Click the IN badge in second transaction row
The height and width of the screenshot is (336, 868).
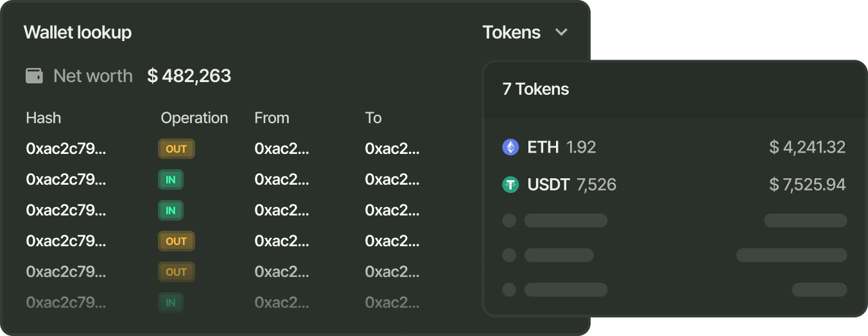(x=171, y=180)
